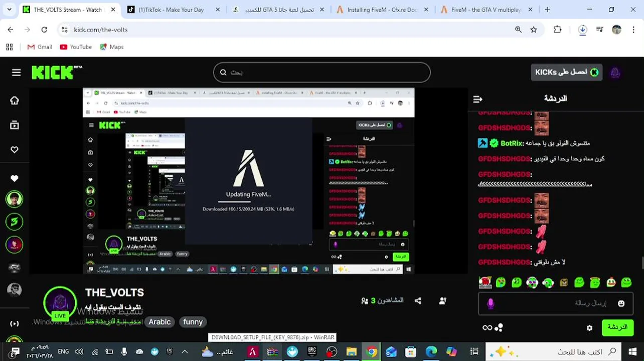The width and height of the screenshot is (644, 361).
Task: Open the Kick hamburger sidebar menu
Action: pos(16,73)
